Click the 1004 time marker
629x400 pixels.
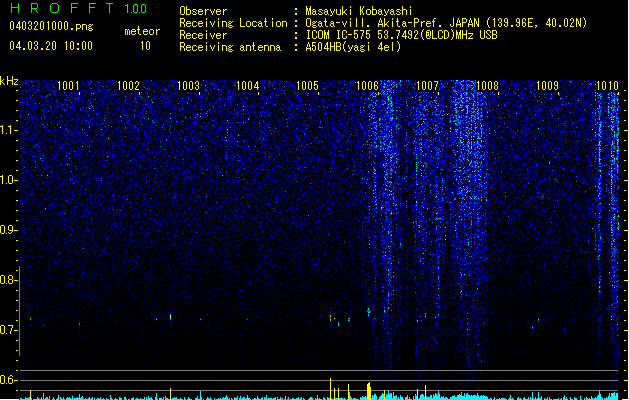(248, 85)
